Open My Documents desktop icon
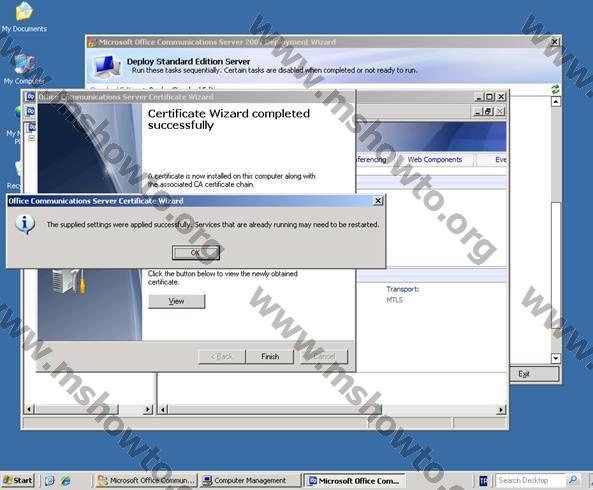Image resolution: width=593 pixels, height=490 pixels. point(24,17)
